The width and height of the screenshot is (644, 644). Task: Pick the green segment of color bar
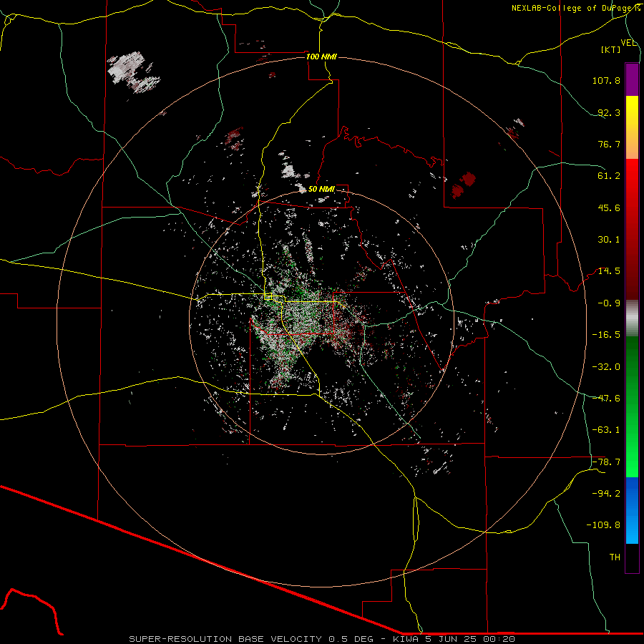[x=632, y=406]
